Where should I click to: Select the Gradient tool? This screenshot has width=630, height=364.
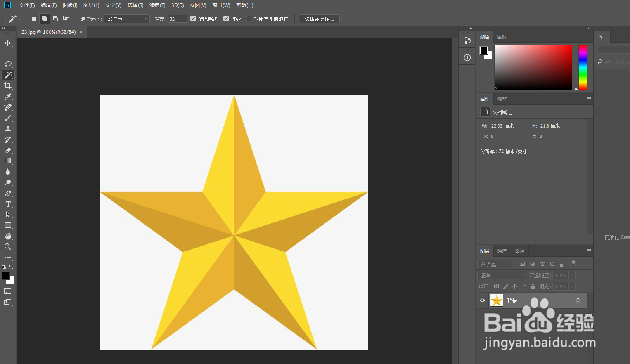8,161
